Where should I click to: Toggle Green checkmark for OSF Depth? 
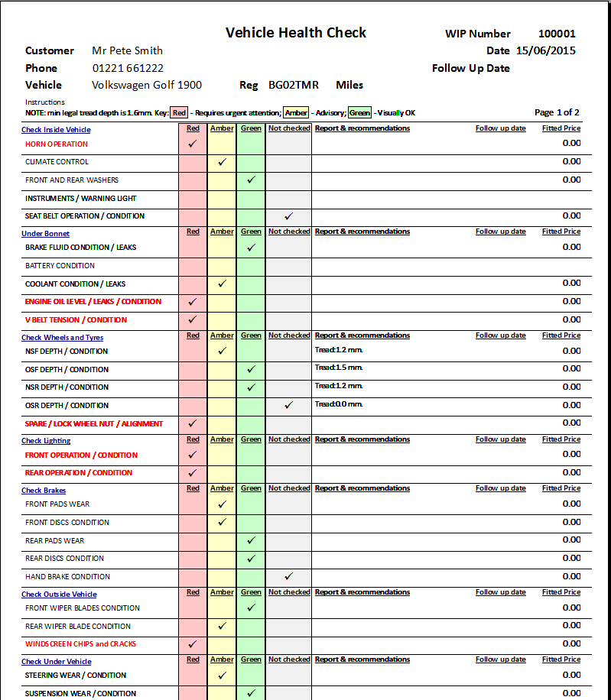tap(252, 369)
